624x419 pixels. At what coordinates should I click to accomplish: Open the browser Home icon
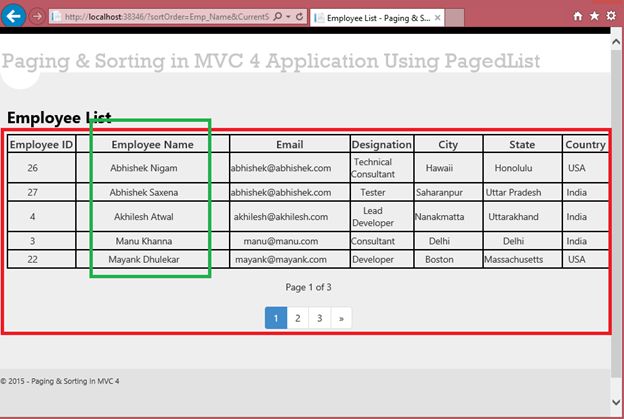coord(577,16)
